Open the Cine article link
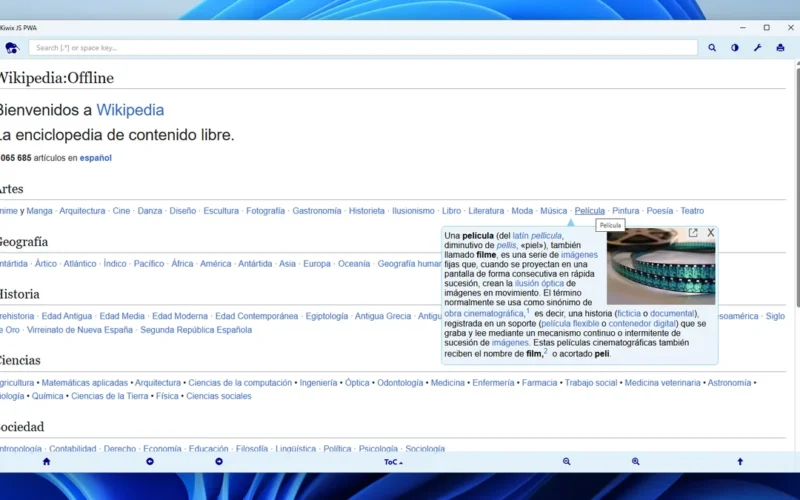 click(x=121, y=211)
